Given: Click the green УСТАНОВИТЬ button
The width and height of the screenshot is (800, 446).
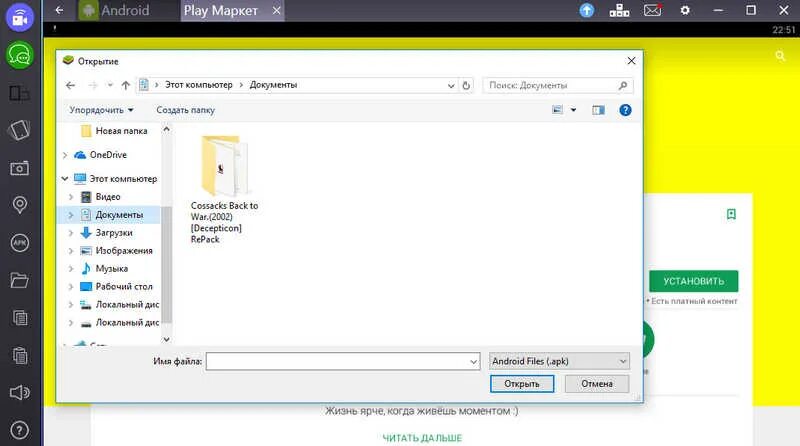Looking at the screenshot, I should pyautogui.click(x=693, y=281).
